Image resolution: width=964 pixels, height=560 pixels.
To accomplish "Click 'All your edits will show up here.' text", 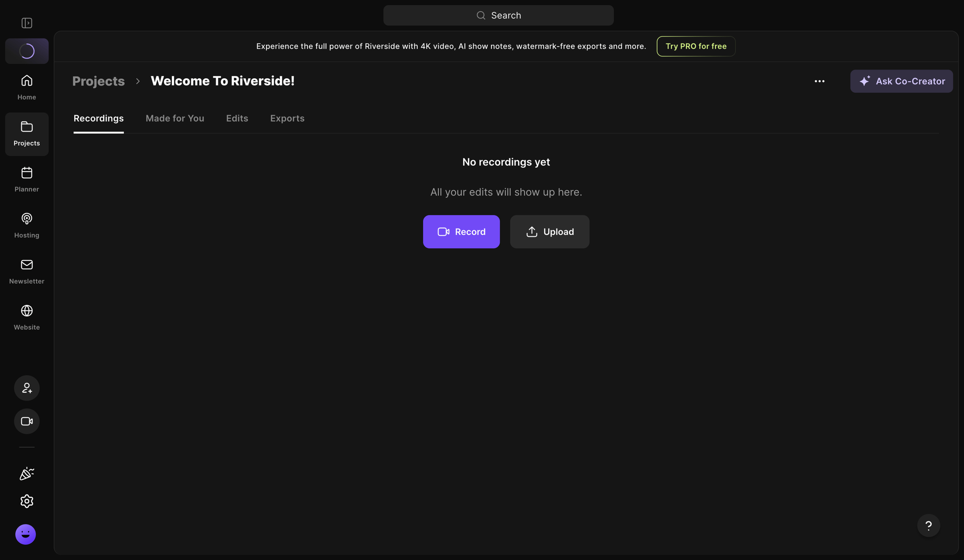I will tap(506, 192).
